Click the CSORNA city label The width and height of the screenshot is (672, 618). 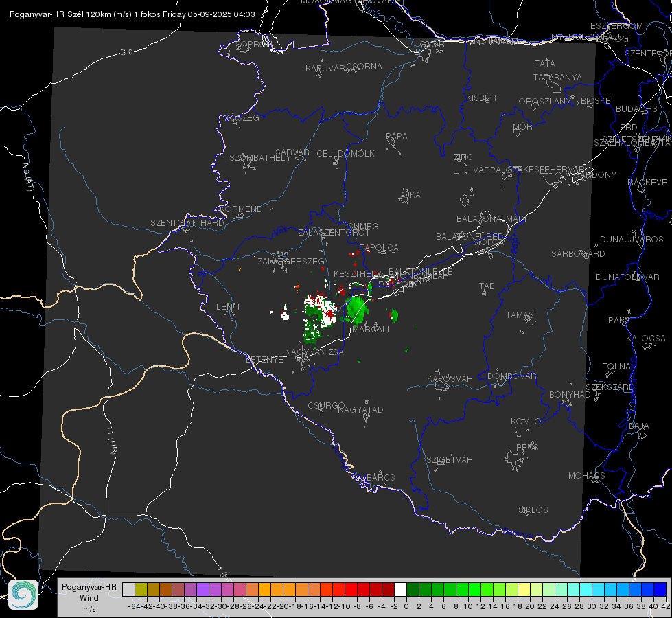364,67
